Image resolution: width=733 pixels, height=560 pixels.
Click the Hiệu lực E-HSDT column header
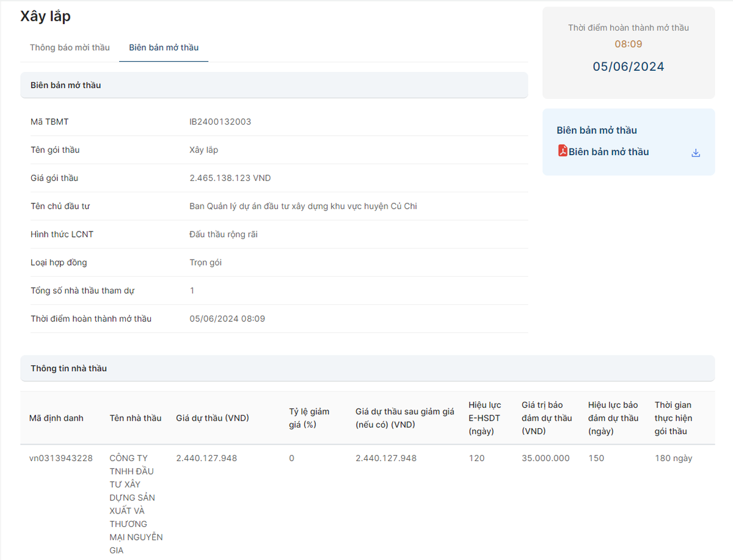[x=485, y=418]
